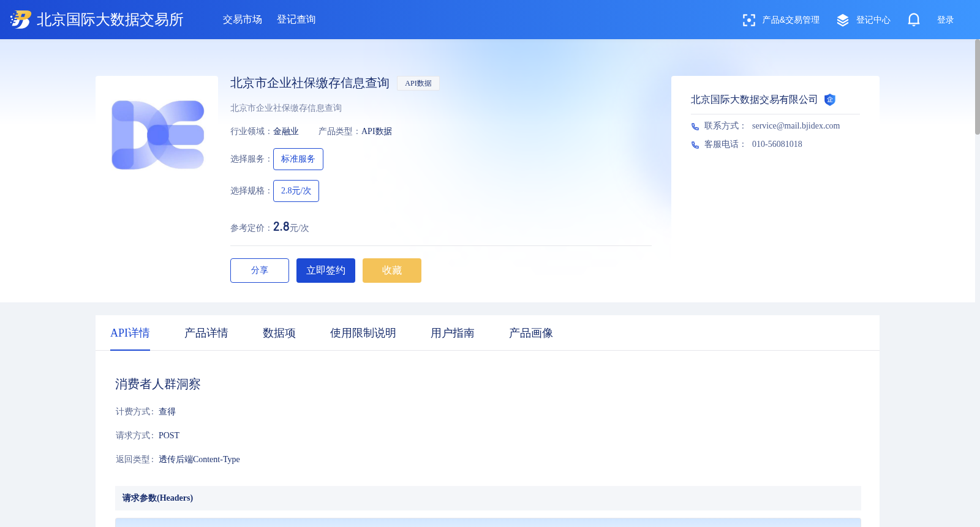Click the 参考定价 2.8 price value
980x527 pixels.
[x=281, y=227]
